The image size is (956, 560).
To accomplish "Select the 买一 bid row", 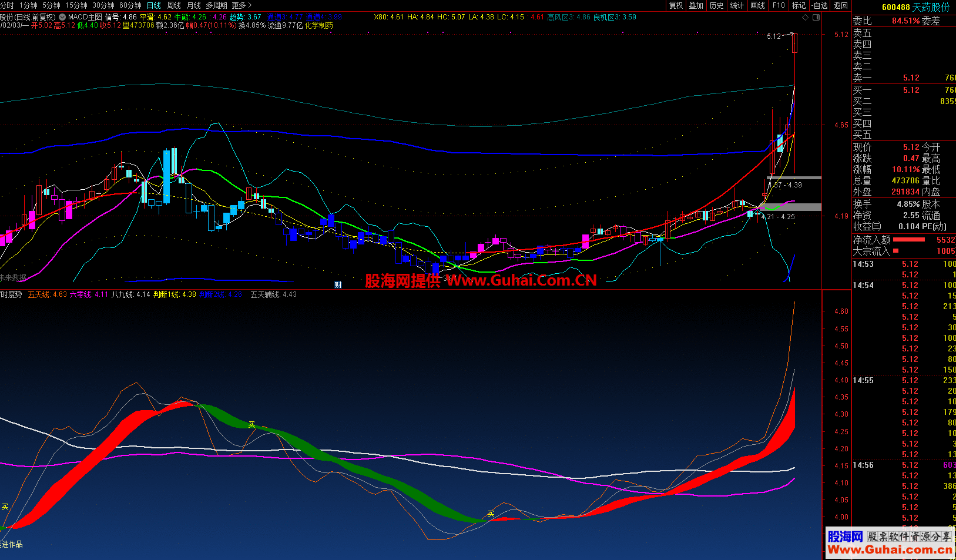I will point(904,90).
